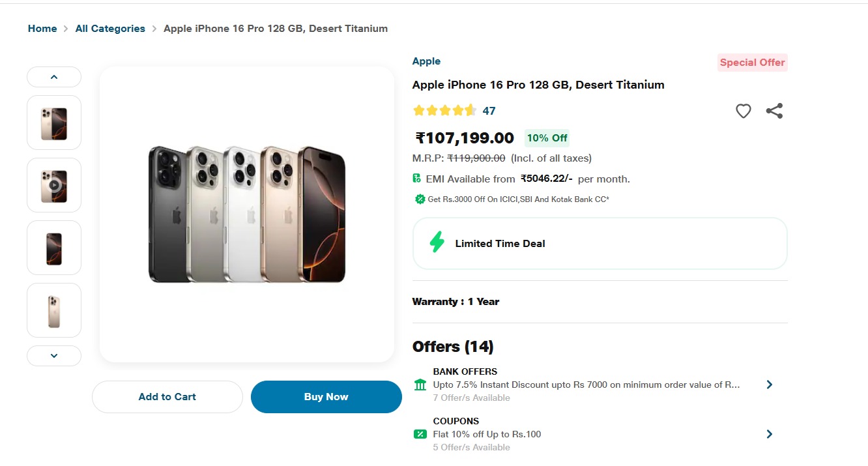Go to Home breadcrumb

[42, 29]
